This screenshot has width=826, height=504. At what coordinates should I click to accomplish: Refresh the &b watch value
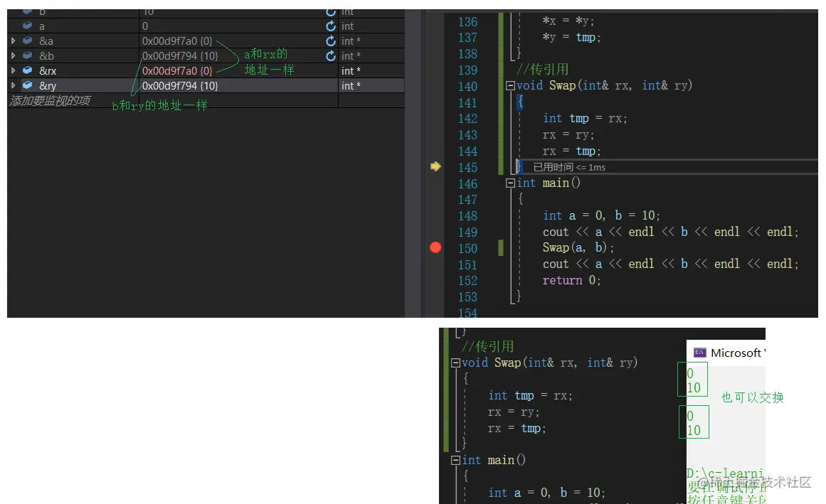[331, 55]
